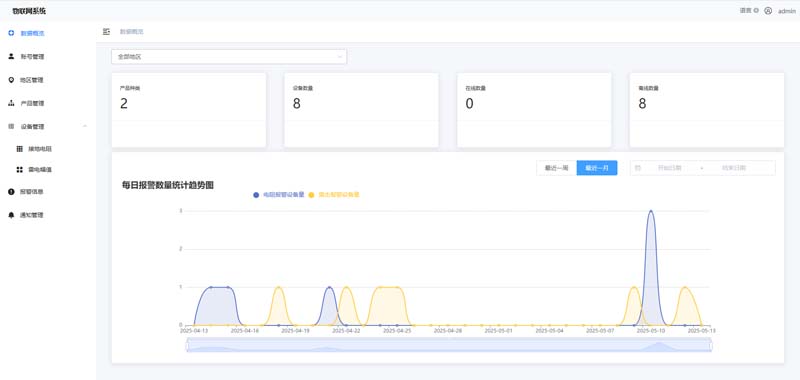This screenshot has width=800, height=380.
Task: Click the 离线数量 card showing 8
Action: click(707, 110)
